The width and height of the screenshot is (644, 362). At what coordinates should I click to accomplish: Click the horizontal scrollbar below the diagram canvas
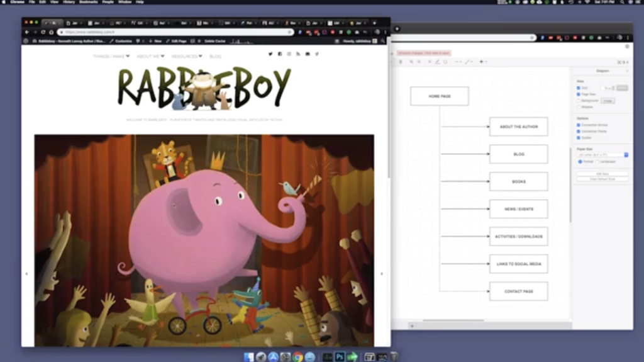(x=453, y=320)
